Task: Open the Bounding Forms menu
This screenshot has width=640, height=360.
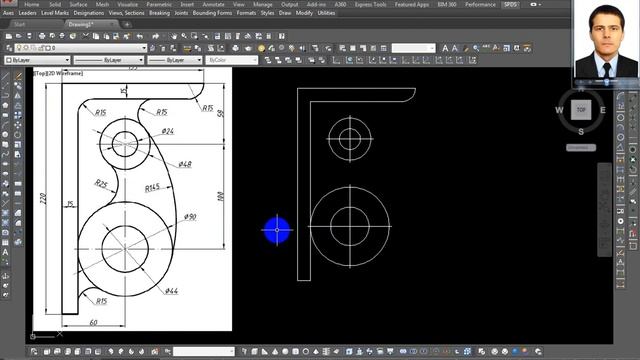Action: point(212,13)
